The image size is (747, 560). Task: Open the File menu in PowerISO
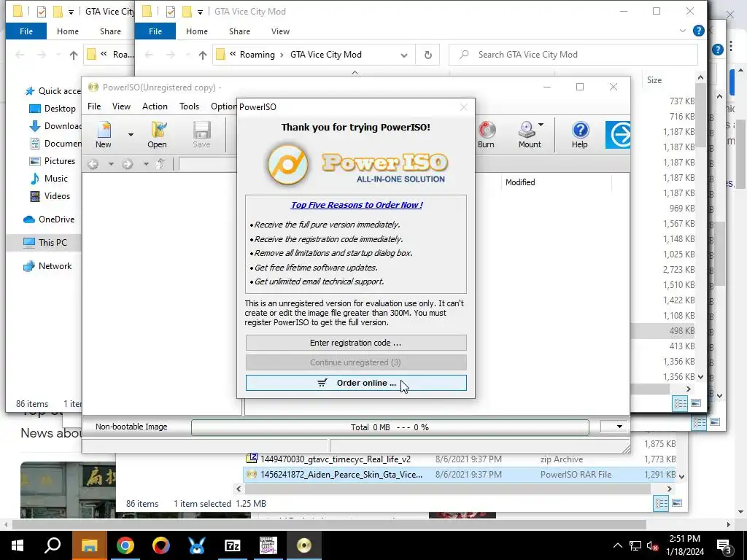pos(94,106)
